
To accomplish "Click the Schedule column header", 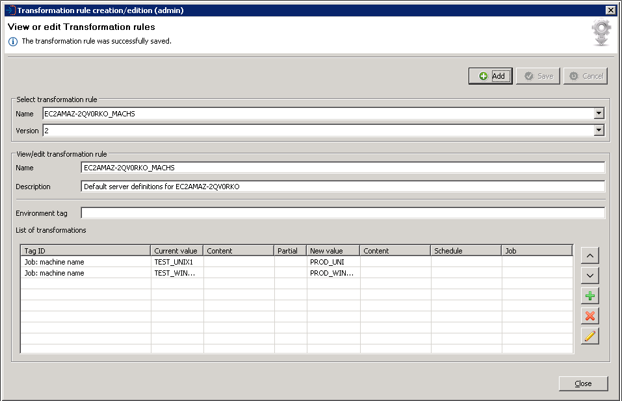I will 466,251.
